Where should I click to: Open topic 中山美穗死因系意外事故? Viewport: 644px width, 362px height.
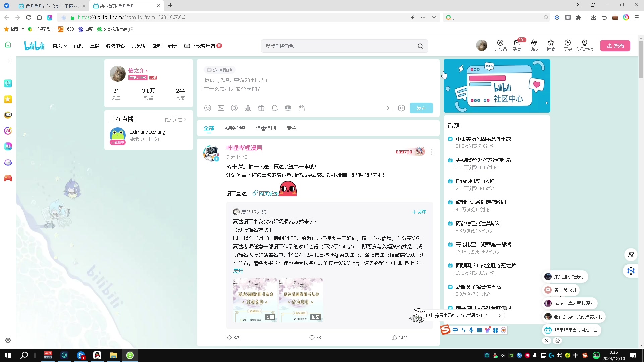pos(483,139)
